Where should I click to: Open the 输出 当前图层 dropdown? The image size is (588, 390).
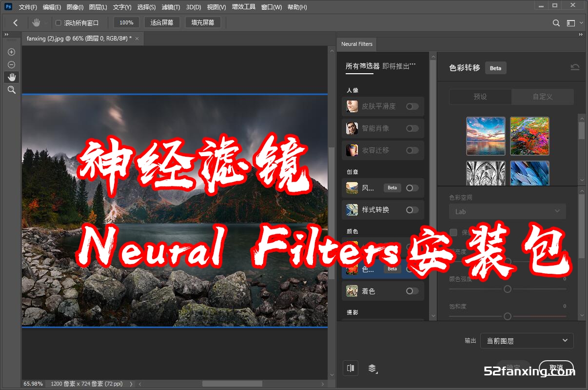coord(527,341)
